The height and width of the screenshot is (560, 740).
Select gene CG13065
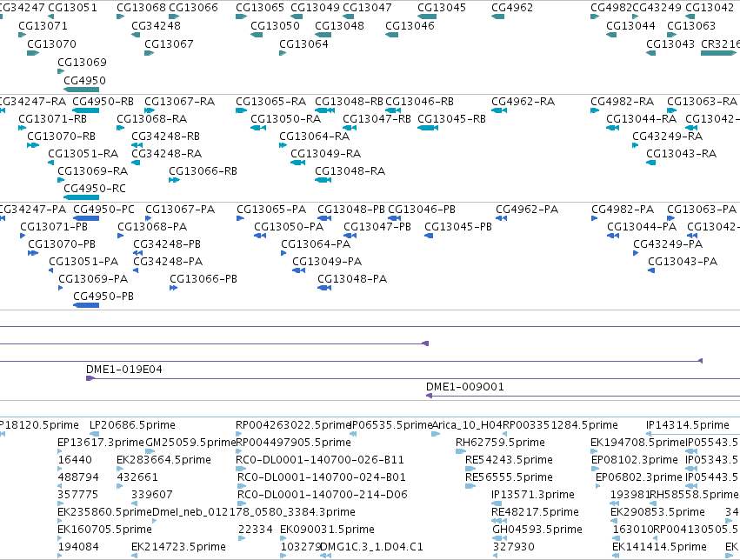pos(260,8)
